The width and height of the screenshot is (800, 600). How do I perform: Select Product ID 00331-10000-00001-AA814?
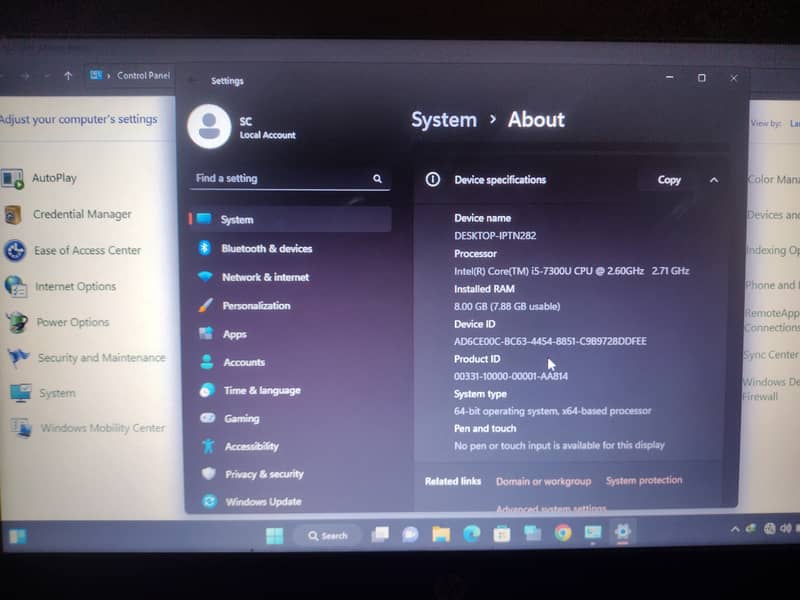pos(511,376)
